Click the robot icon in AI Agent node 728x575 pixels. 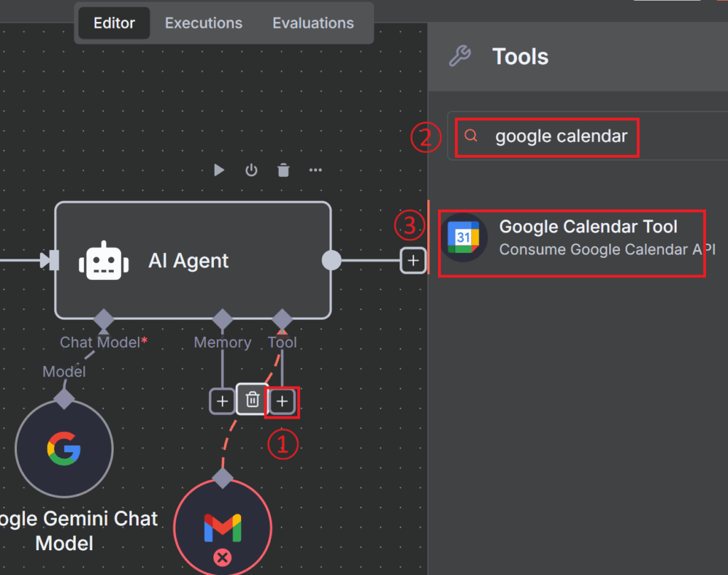(104, 261)
